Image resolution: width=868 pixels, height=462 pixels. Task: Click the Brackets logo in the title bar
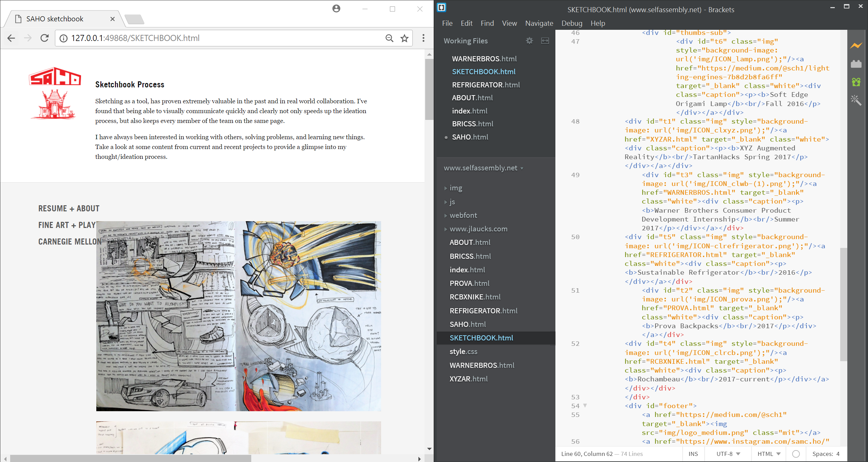pyautogui.click(x=441, y=7)
